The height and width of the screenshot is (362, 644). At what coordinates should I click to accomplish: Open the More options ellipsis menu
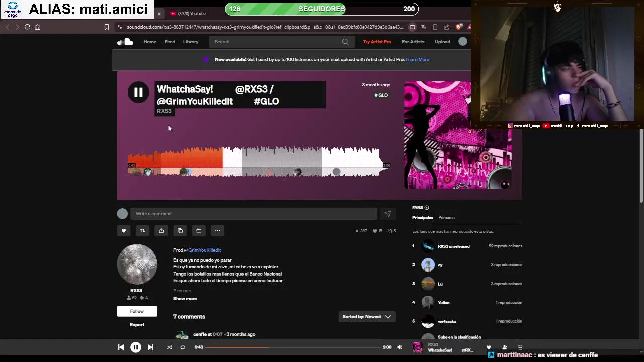point(217,231)
